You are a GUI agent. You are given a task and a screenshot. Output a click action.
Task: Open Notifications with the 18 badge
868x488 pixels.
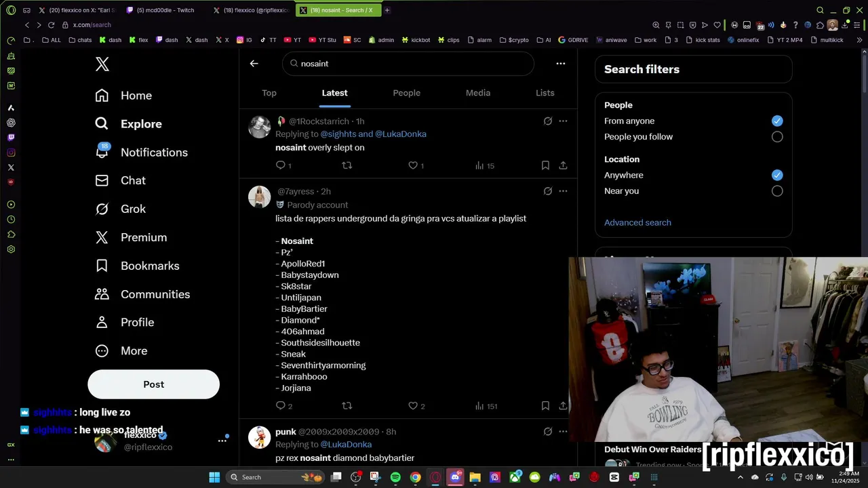click(x=141, y=152)
